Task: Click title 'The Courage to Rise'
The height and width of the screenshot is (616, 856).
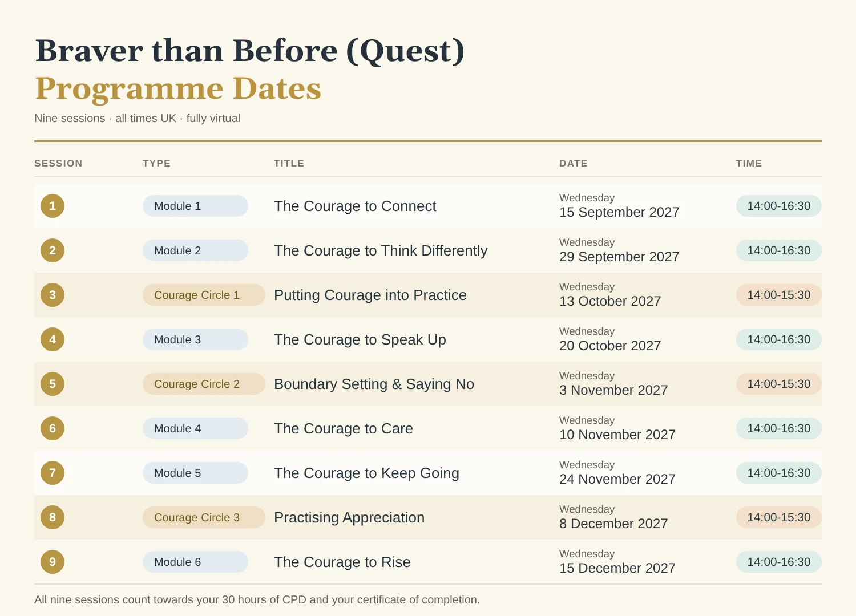Action: click(x=342, y=562)
